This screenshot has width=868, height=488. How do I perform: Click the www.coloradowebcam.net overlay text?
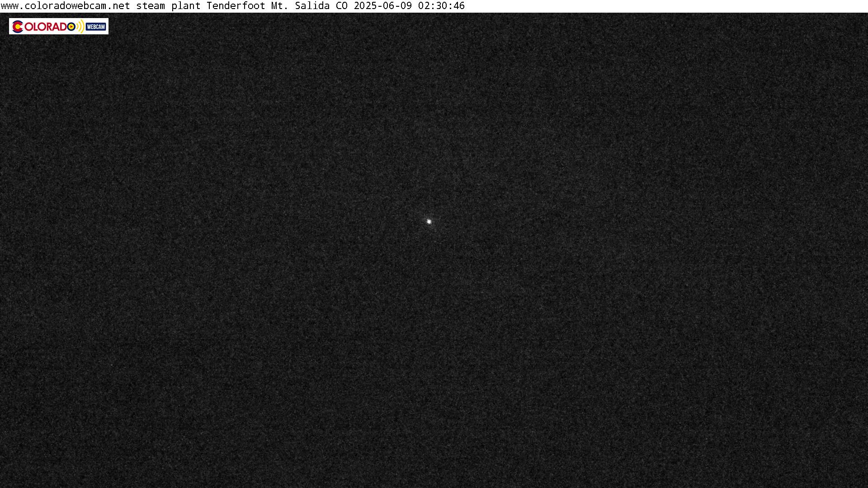coord(66,6)
